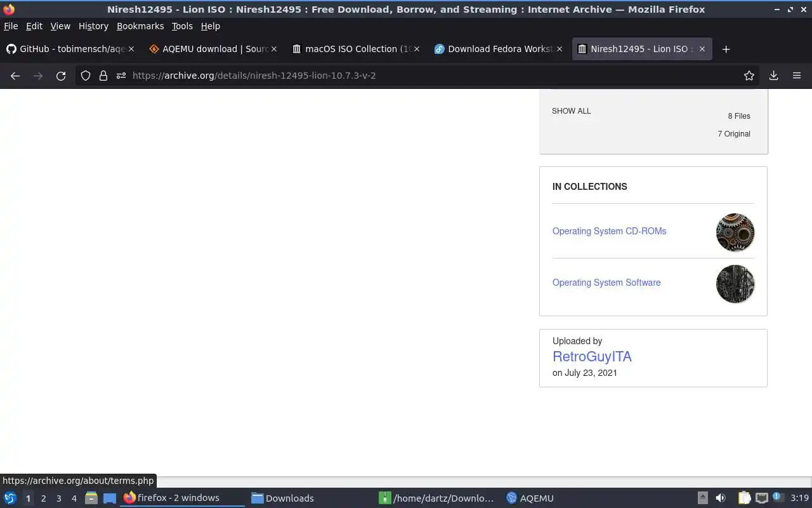Switch to workspace 1 in the pager
812x508 pixels.
pyautogui.click(x=28, y=498)
